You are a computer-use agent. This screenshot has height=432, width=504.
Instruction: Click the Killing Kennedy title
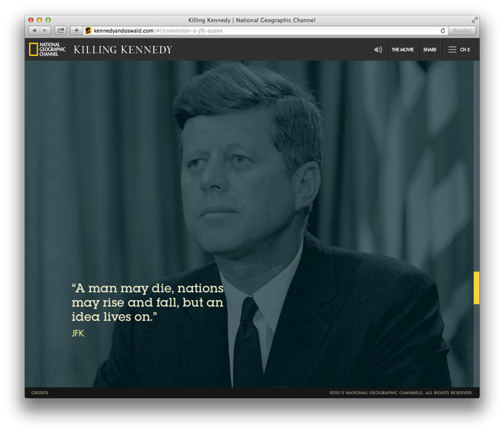pyautogui.click(x=123, y=50)
